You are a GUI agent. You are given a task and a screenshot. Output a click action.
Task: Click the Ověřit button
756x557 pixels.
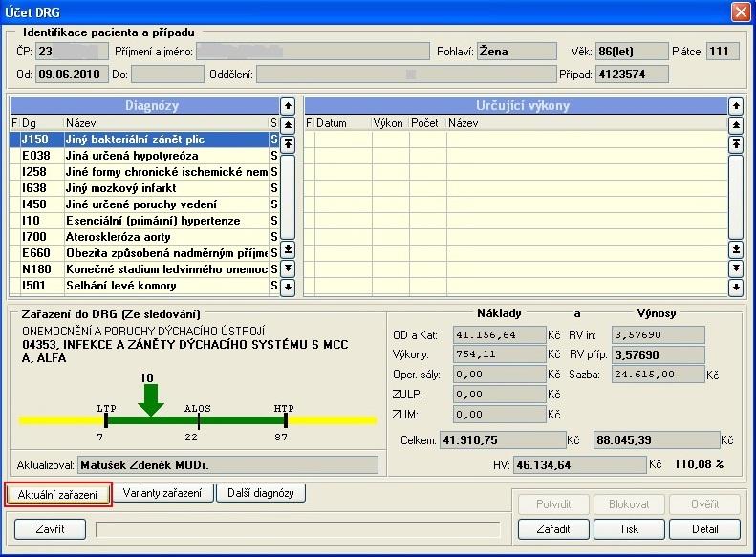point(705,504)
